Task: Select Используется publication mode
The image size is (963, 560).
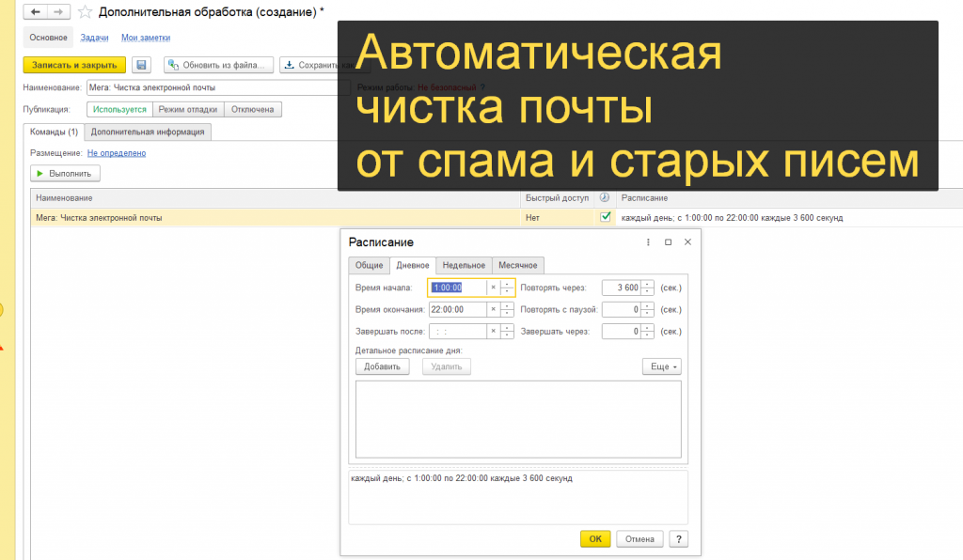Action: [119, 109]
